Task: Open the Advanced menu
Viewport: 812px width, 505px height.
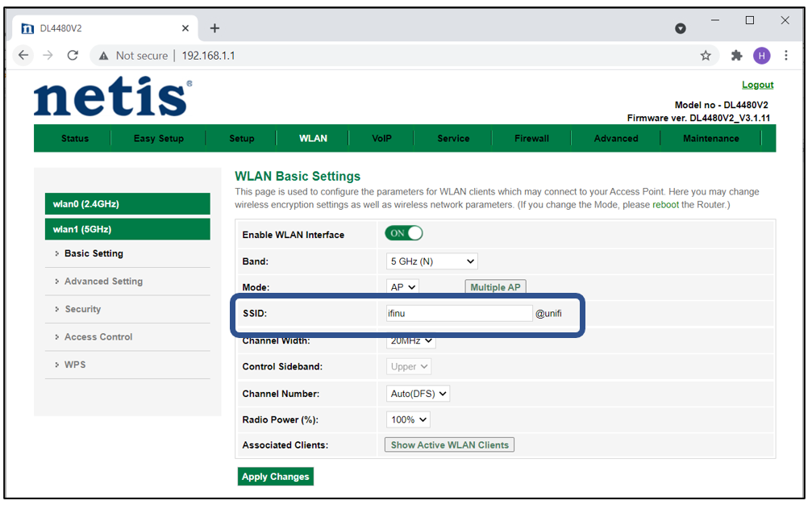Action: 616,138
